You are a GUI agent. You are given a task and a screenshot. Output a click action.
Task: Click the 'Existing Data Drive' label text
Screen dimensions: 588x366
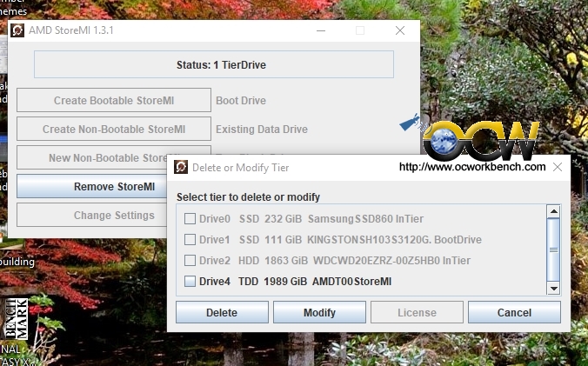[262, 130]
